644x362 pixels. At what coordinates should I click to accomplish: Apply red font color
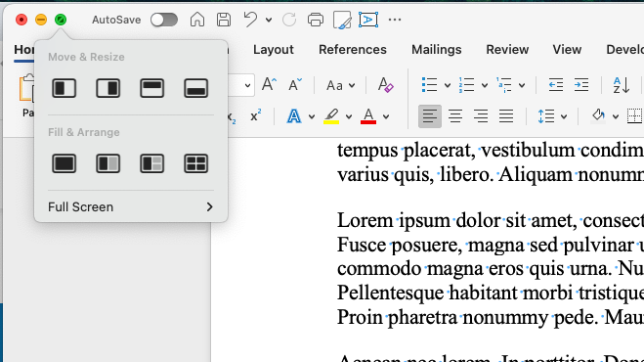(x=368, y=116)
